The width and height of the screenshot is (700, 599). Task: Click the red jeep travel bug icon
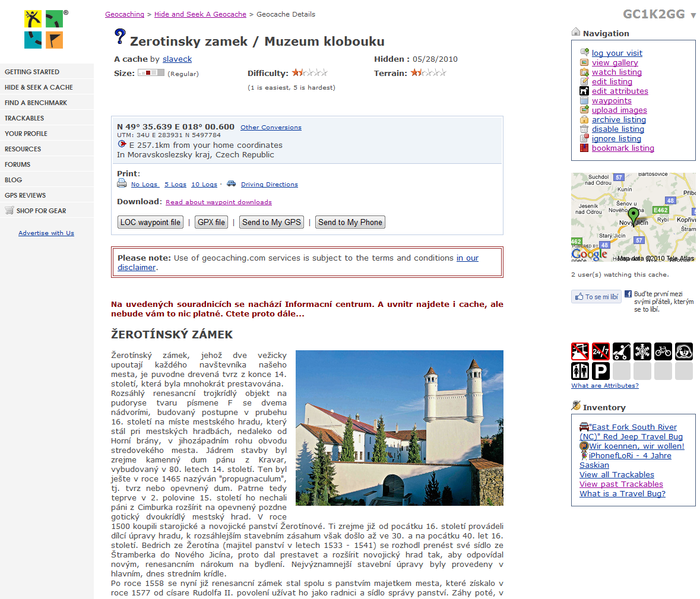[x=584, y=427]
